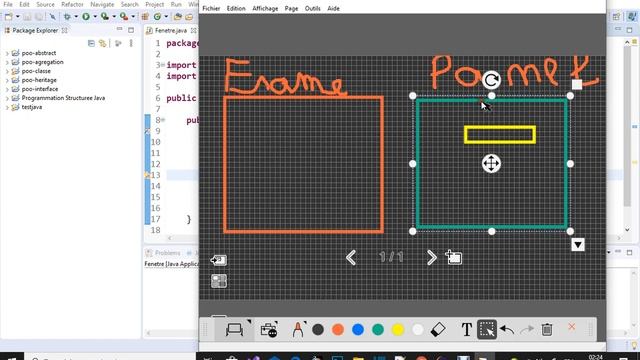640x360 pixels.
Task: Open the Aide menu
Action: [333, 8]
